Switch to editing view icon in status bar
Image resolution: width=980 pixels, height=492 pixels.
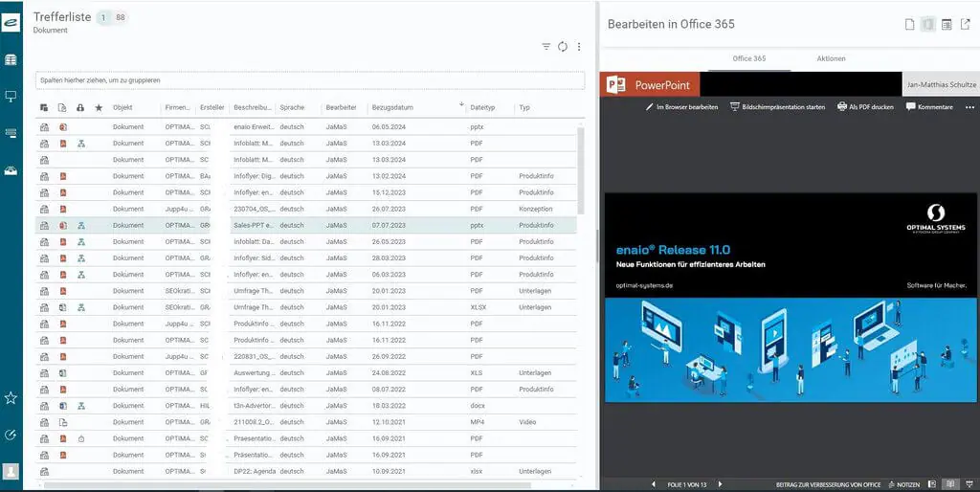click(x=932, y=484)
